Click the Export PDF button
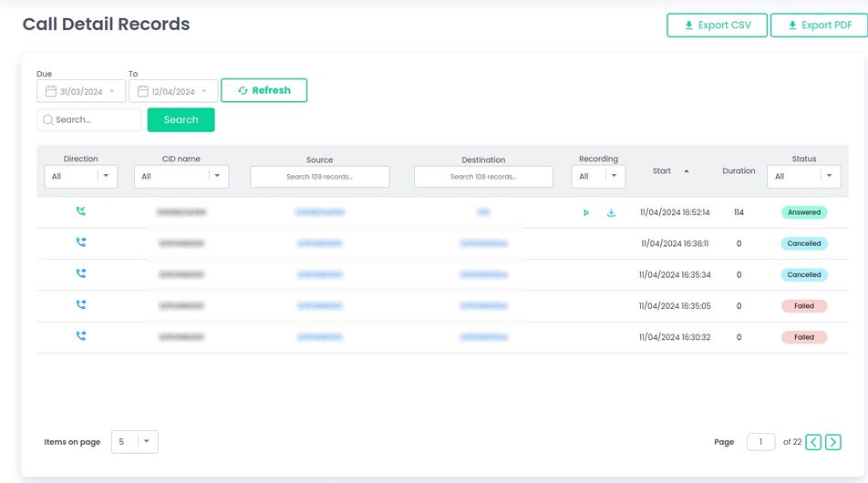868x483 pixels. [819, 26]
